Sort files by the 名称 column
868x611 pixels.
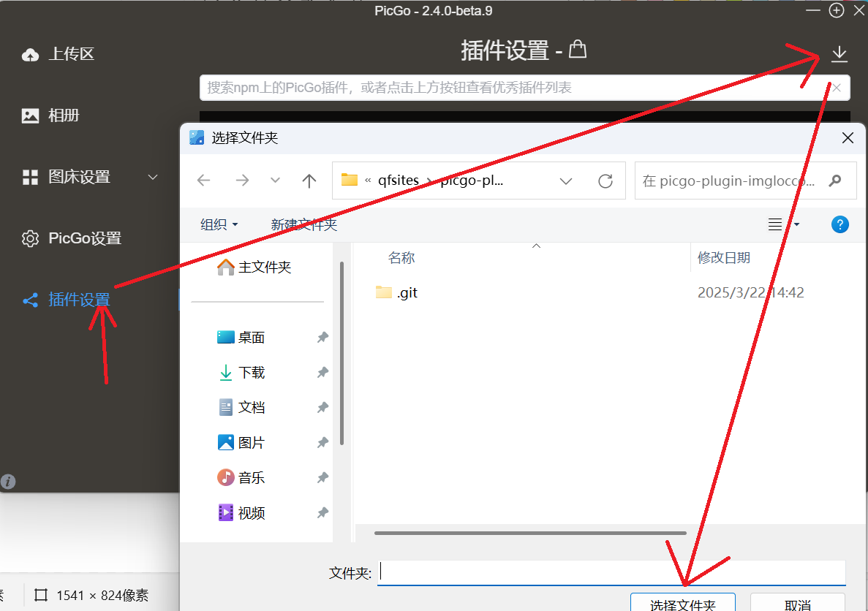click(x=401, y=257)
